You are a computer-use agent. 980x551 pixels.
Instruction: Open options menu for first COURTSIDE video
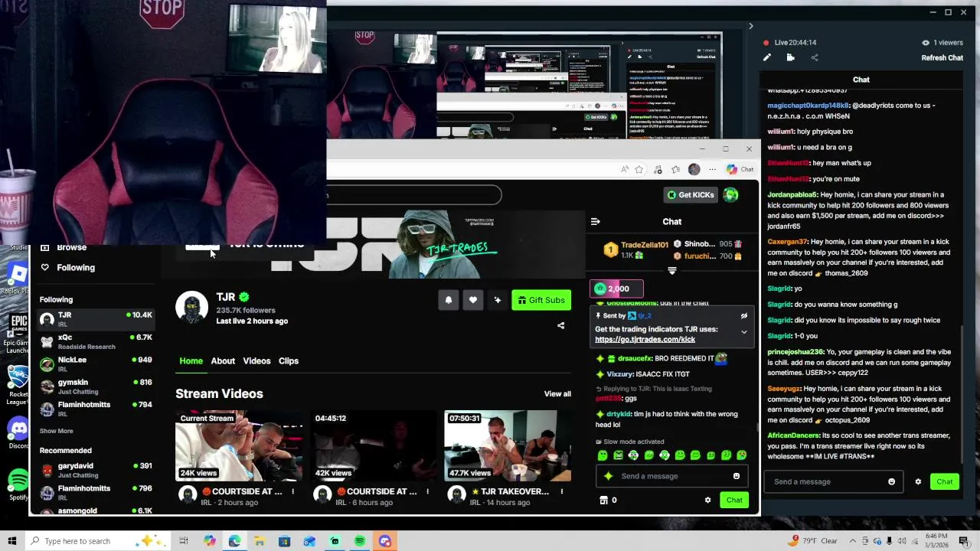click(x=293, y=491)
